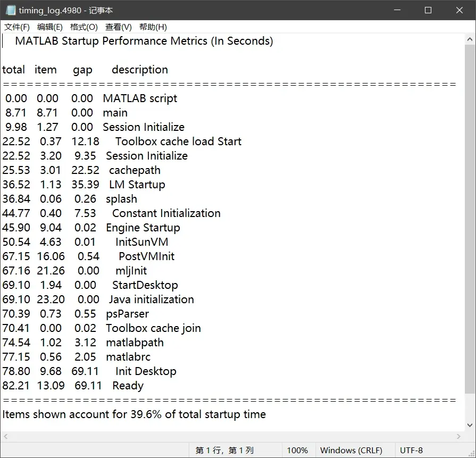Click the horizontal scrollbar right arrow

click(x=458, y=436)
